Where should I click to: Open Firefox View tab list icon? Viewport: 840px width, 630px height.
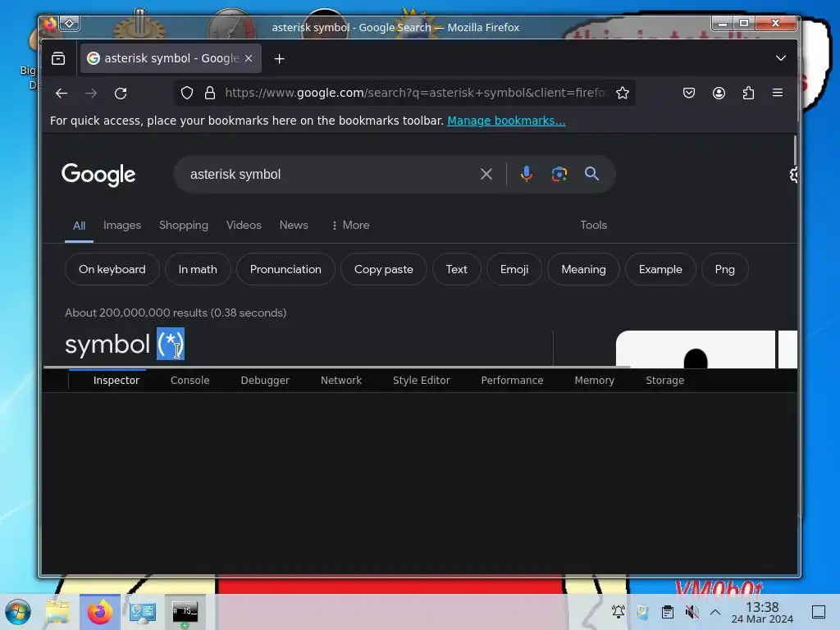(x=58, y=58)
